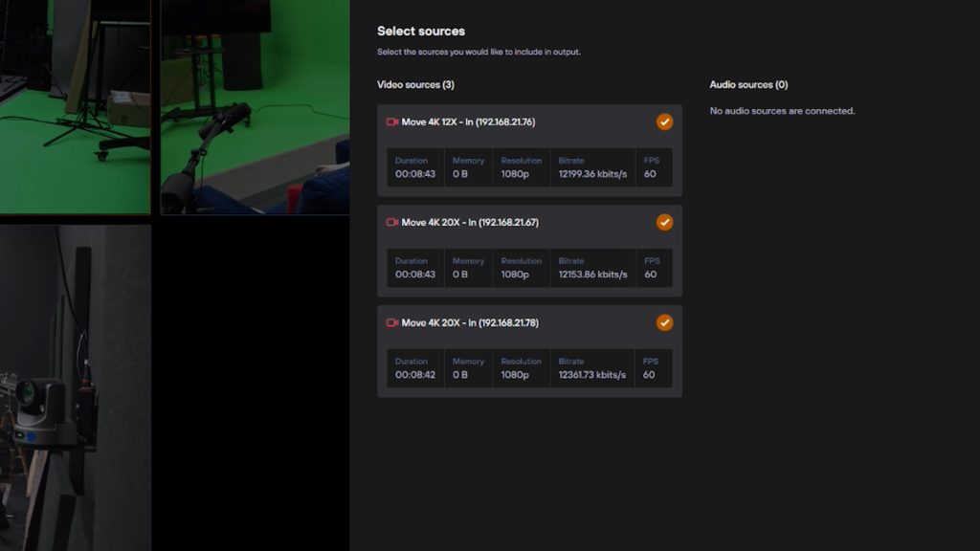The image size is (980, 551).
Task: Click bitrate value 12199.36 kbits/s
Action: [592, 174]
